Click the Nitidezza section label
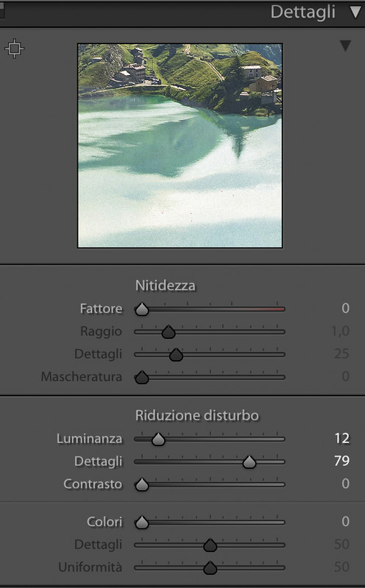This screenshot has width=365, height=588. tap(166, 286)
